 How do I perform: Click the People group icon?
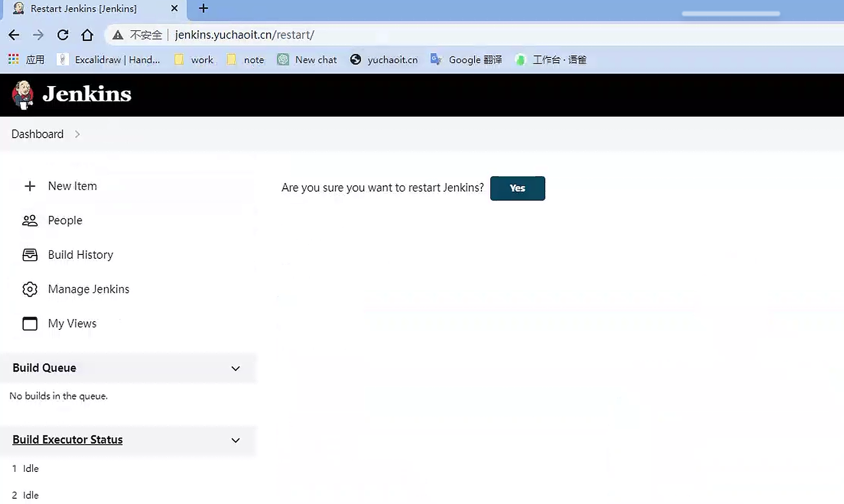pyautogui.click(x=30, y=221)
